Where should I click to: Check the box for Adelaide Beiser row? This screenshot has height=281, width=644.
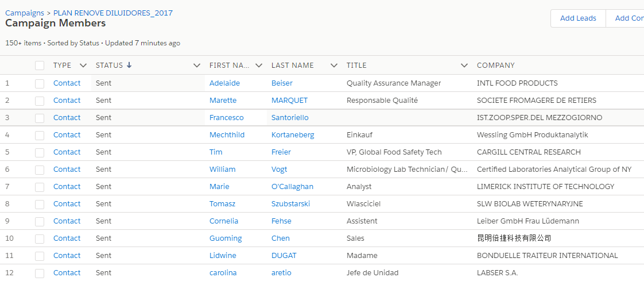[x=40, y=83]
